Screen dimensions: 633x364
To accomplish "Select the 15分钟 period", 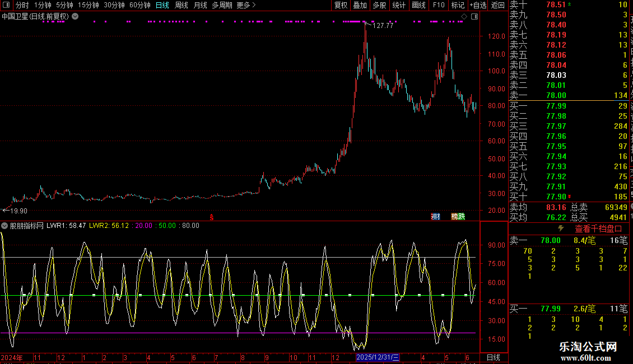I will [x=89, y=5].
